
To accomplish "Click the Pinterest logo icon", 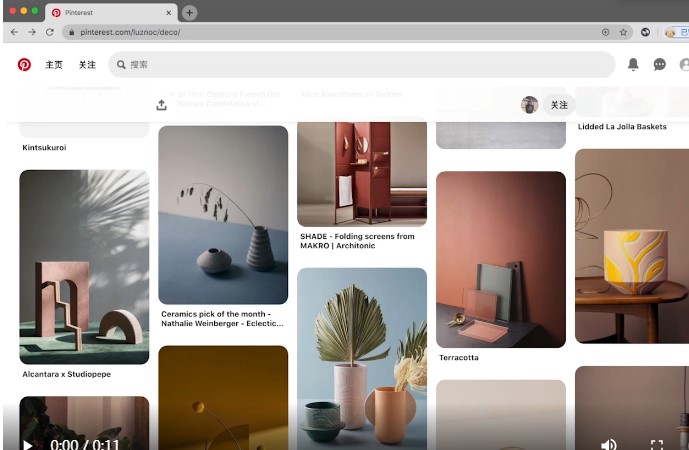I will pyautogui.click(x=24, y=65).
